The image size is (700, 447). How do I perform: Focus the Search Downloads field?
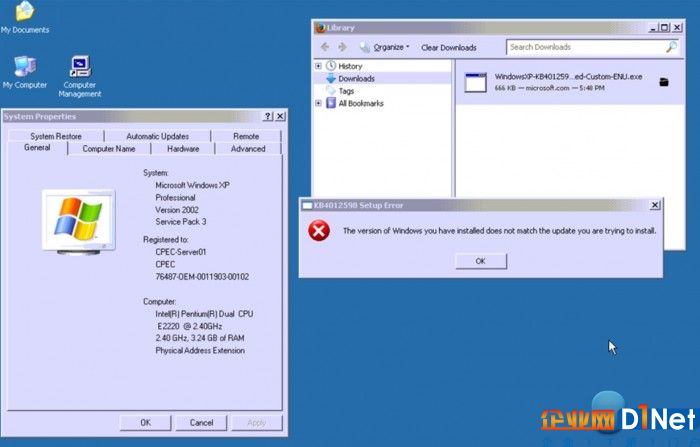coord(592,47)
